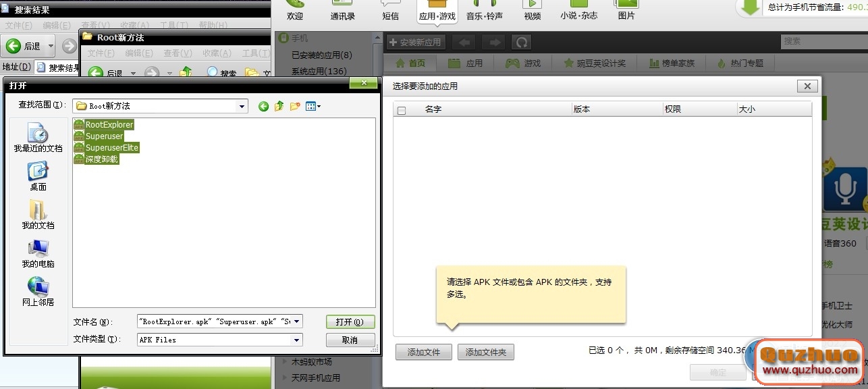868x389 pixels.
Task: Select 天网手机应用 in sidebar
Action: click(x=315, y=378)
